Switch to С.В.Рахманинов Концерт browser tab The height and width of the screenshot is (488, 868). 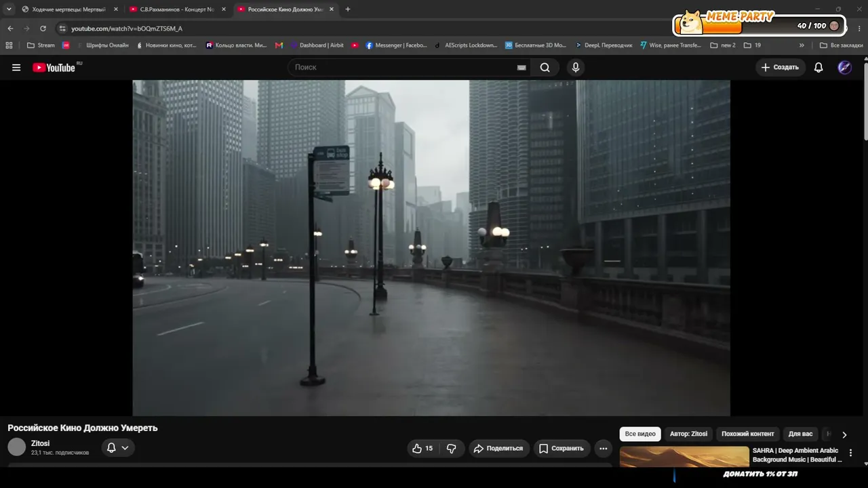(x=177, y=9)
